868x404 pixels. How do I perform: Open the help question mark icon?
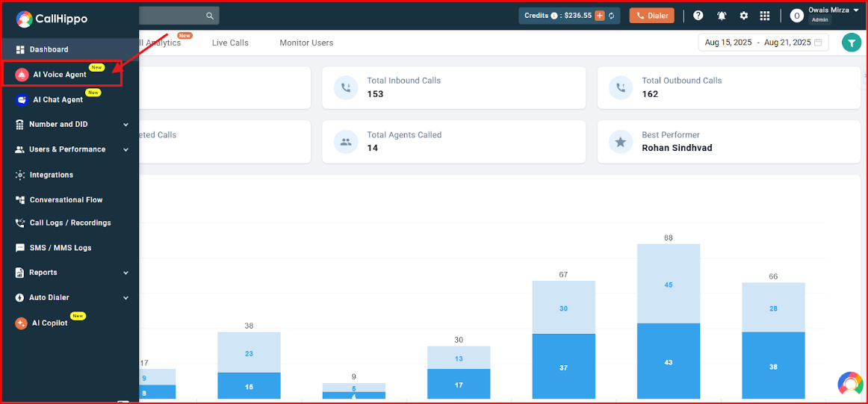[698, 16]
